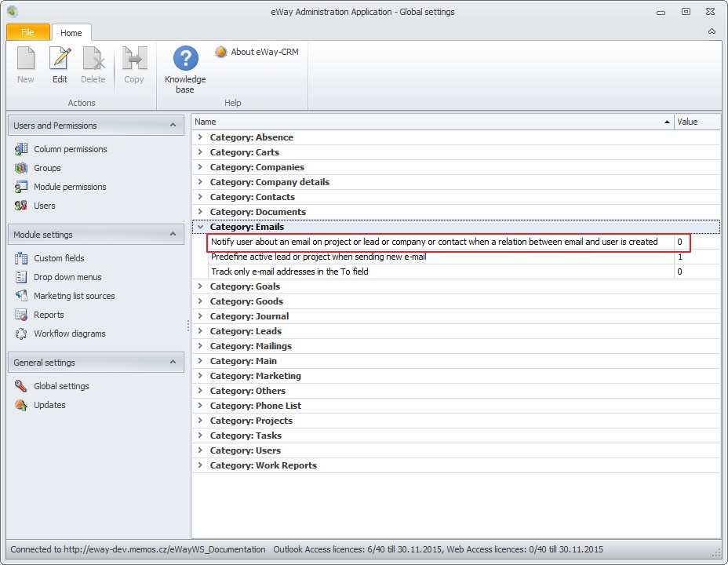Expand Category: Leads
The height and width of the screenshot is (565, 728).
pos(200,330)
